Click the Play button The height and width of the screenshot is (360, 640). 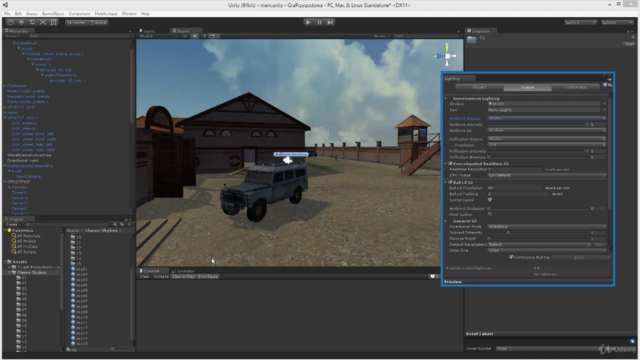click(308, 22)
